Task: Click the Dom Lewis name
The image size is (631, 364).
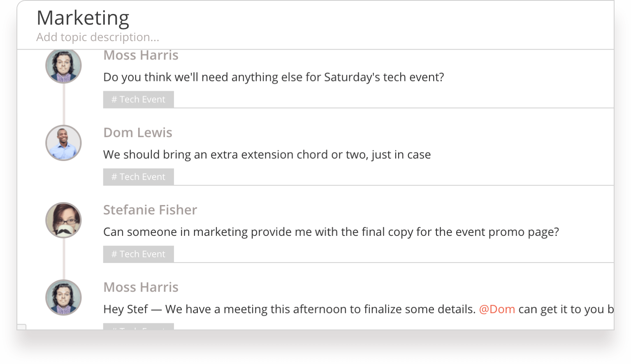Action: (x=138, y=133)
